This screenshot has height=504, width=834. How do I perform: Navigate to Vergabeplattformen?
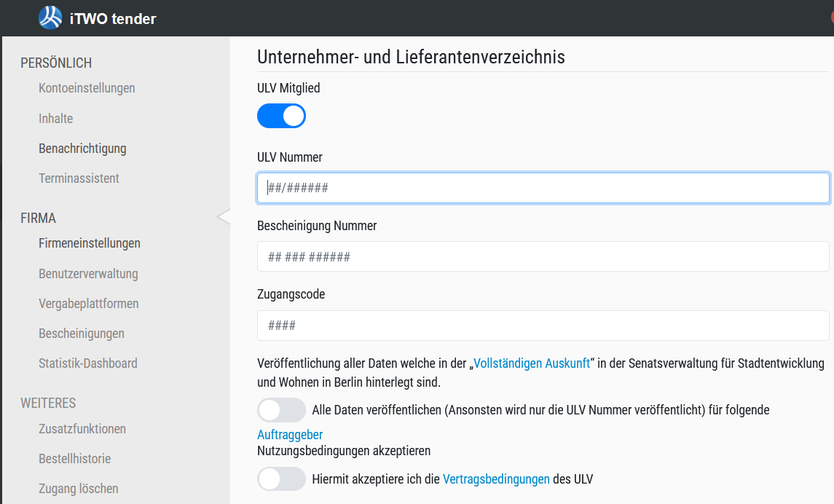89,304
